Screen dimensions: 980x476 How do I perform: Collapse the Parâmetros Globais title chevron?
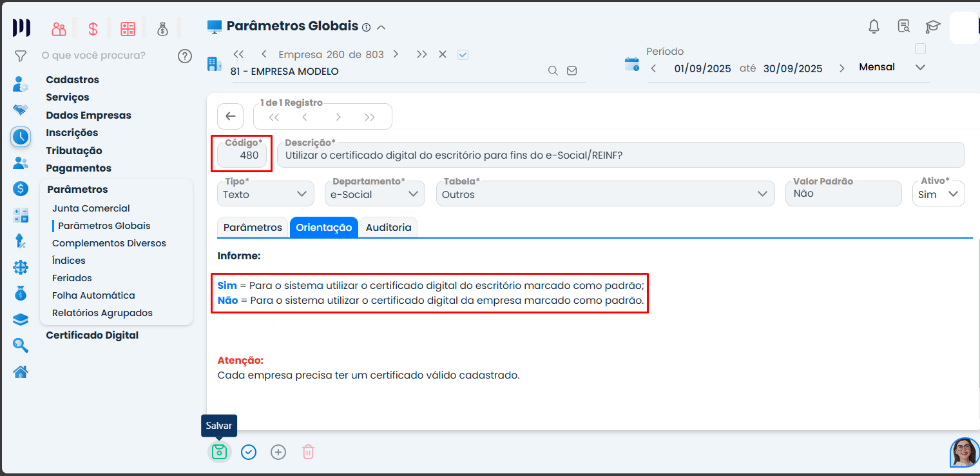[381, 27]
